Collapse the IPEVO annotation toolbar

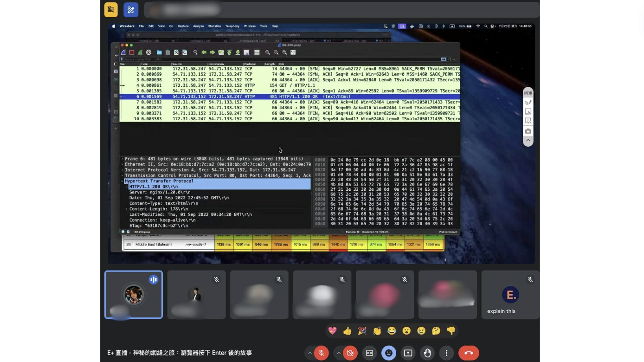pyautogui.click(x=528, y=140)
